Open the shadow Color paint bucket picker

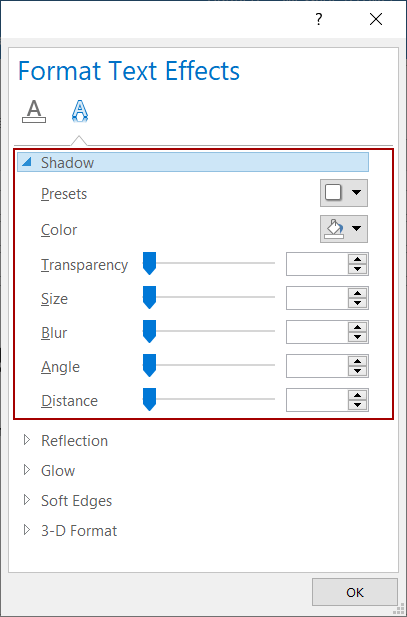[x=344, y=229]
